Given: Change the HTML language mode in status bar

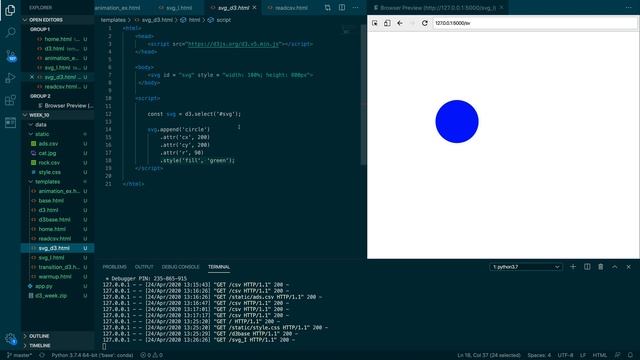Looking at the screenshot, I should click(600, 355).
